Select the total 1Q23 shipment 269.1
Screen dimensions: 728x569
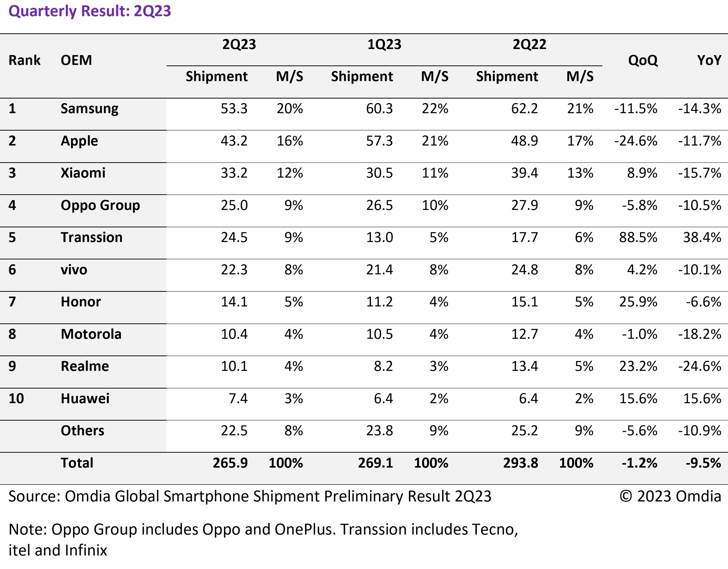376,463
